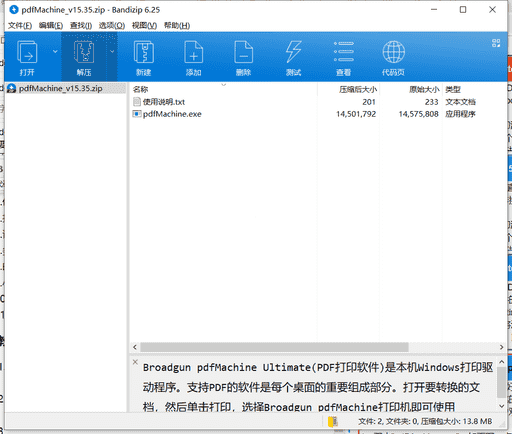
Task: Open the Options (选项) menu
Action: pyautogui.click(x=112, y=26)
